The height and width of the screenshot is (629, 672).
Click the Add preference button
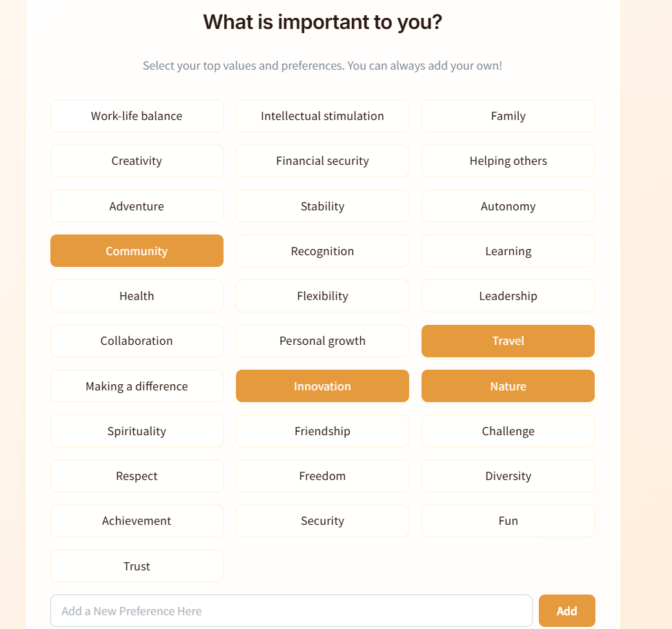coord(566,611)
